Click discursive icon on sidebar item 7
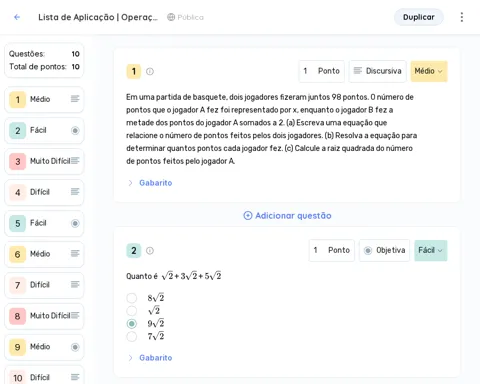This screenshot has width=480, height=384. click(75, 284)
